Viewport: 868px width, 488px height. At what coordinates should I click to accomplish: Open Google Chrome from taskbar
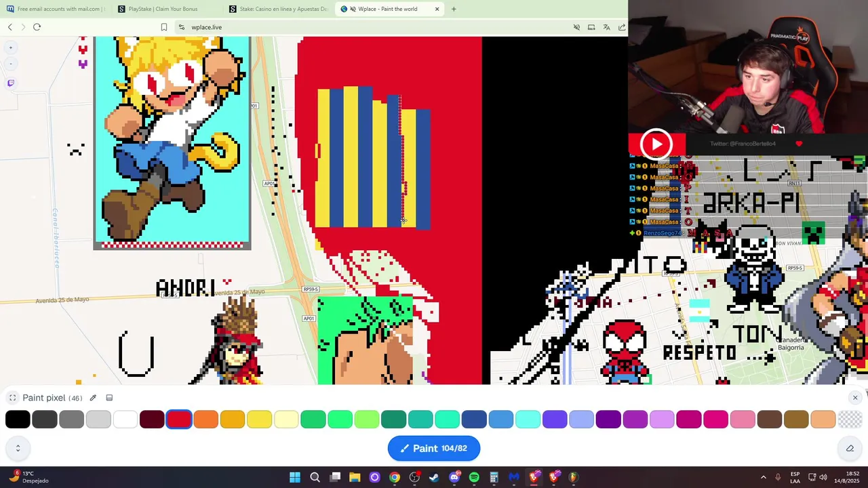tap(395, 477)
